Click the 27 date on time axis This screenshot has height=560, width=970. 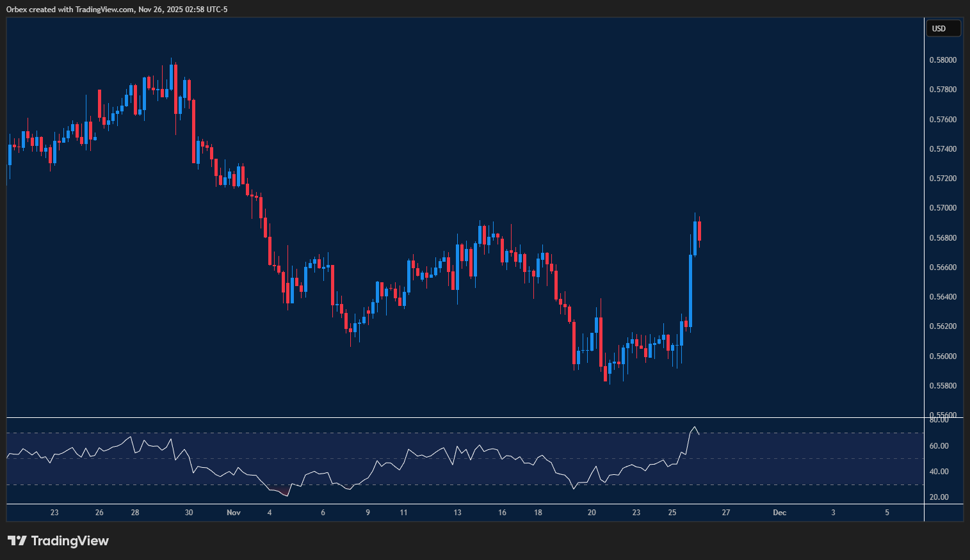click(x=725, y=513)
